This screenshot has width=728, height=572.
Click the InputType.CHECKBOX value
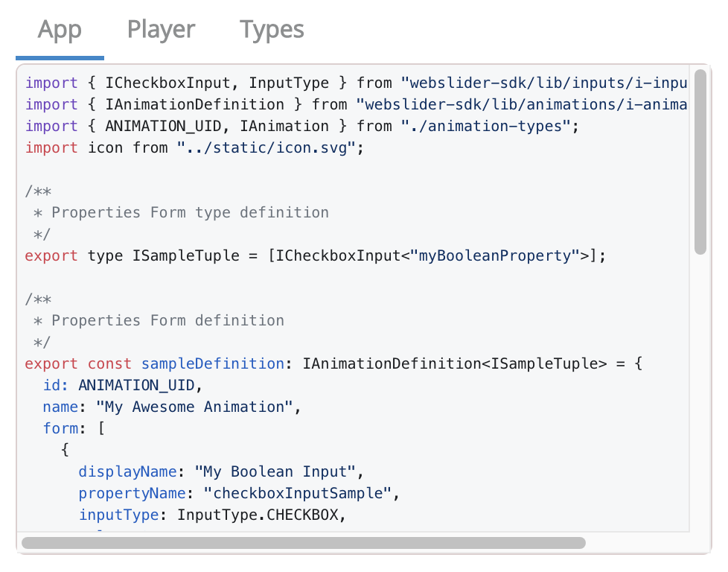[x=258, y=515]
